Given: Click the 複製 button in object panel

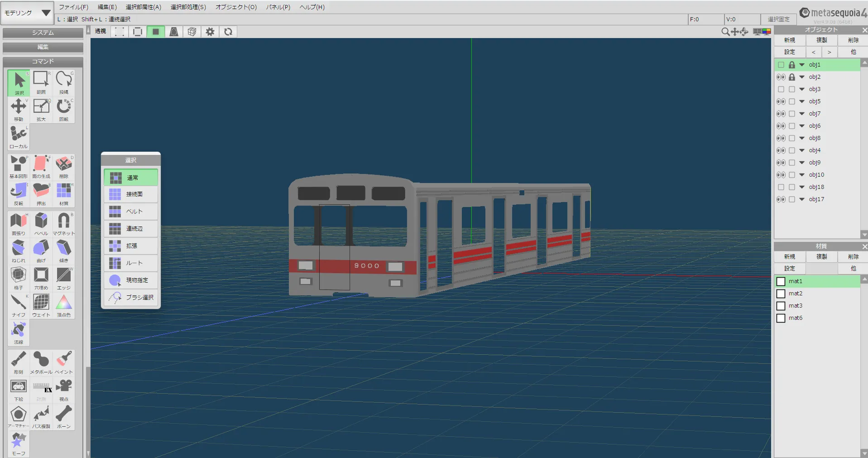Looking at the screenshot, I should tap(821, 40).
